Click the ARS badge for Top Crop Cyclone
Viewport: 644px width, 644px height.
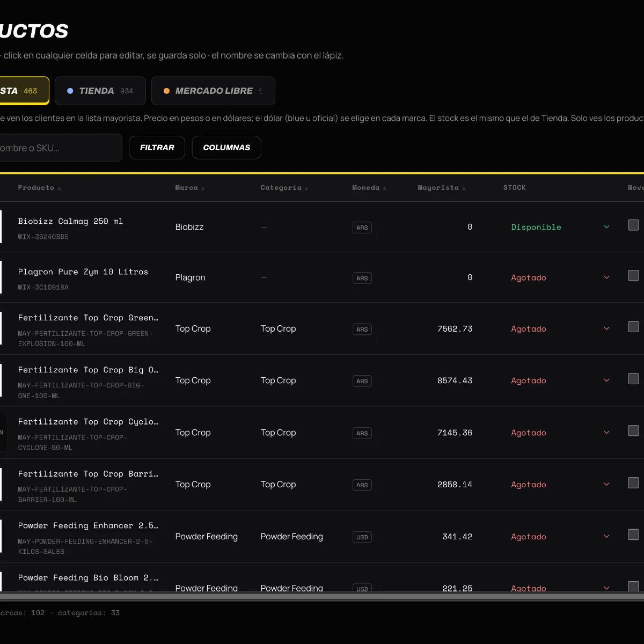pyautogui.click(x=362, y=433)
